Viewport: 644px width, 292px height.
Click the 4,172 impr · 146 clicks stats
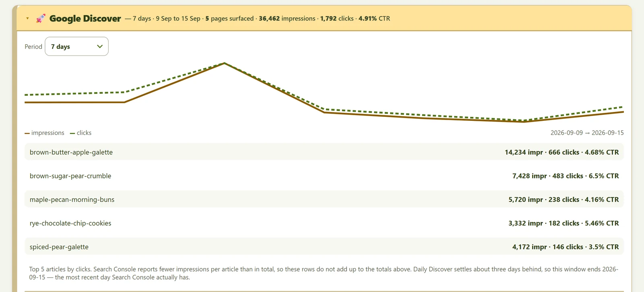[566, 247]
